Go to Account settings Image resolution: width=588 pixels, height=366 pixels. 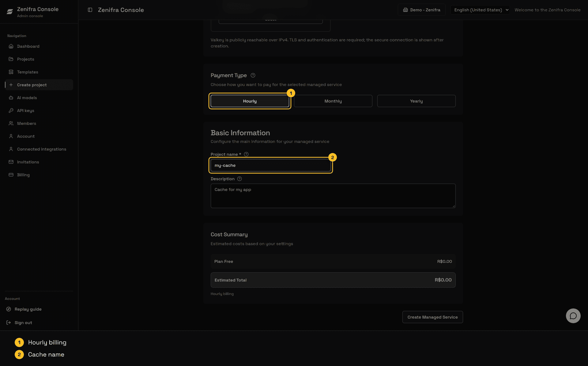(39, 136)
